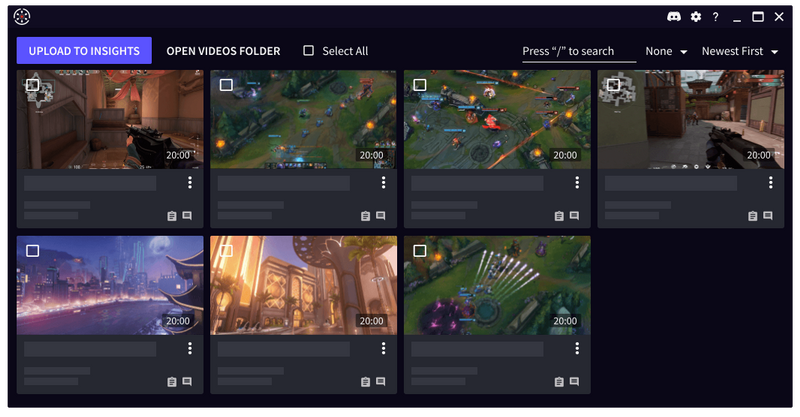Viewport: 800px width, 417px height.
Task: Open settings via the gear icon
Action: tap(695, 17)
